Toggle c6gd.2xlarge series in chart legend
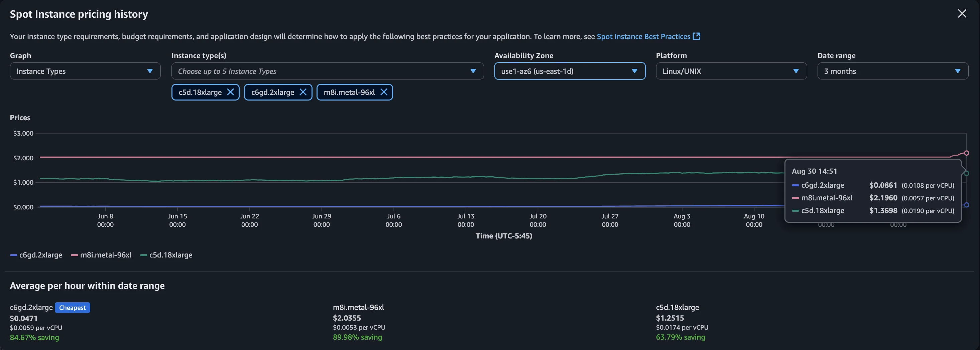This screenshot has height=350, width=980. (x=36, y=255)
